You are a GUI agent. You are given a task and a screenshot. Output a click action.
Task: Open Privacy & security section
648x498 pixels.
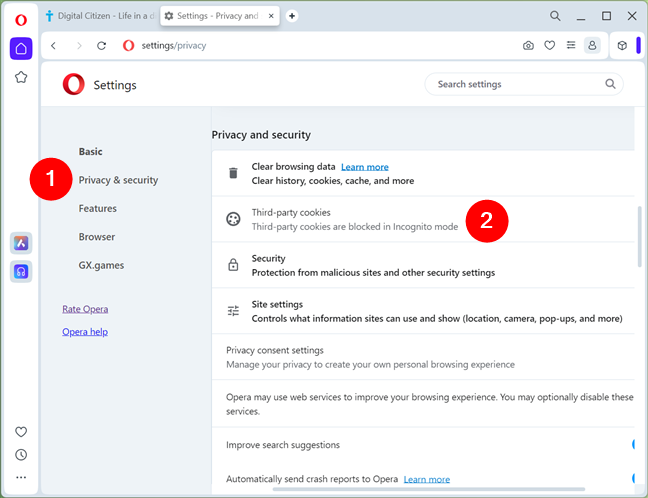[118, 180]
